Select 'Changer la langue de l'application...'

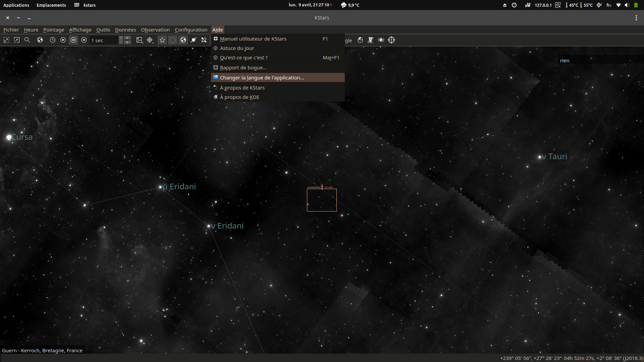pyautogui.click(x=262, y=78)
